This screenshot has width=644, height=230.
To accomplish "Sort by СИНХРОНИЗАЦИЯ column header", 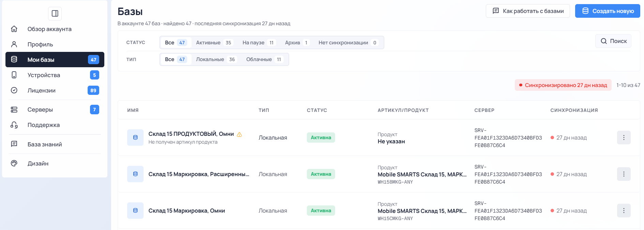I will (574, 110).
